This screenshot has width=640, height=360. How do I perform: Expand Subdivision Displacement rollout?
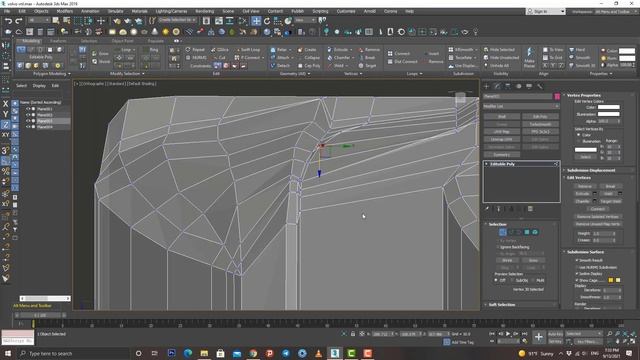point(590,170)
